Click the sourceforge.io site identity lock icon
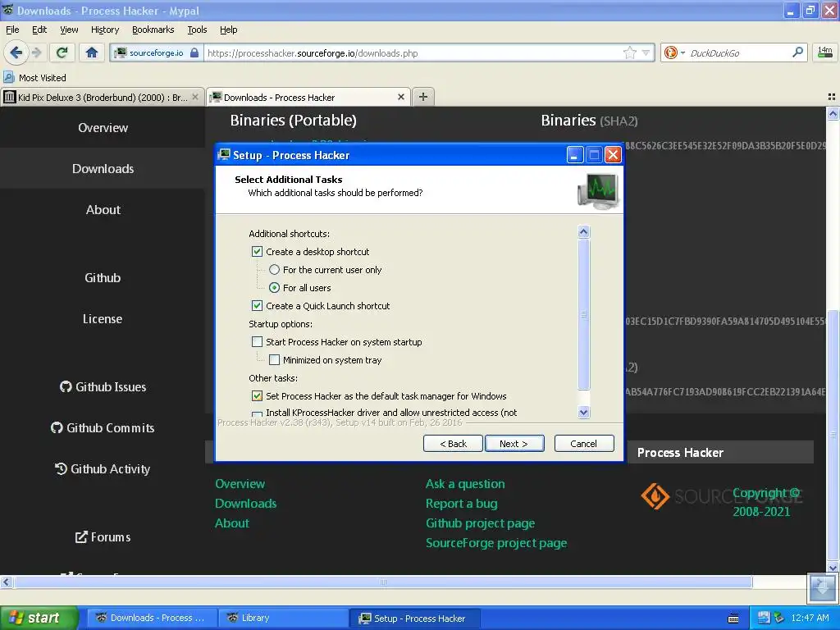840x630 pixels. 194,52
